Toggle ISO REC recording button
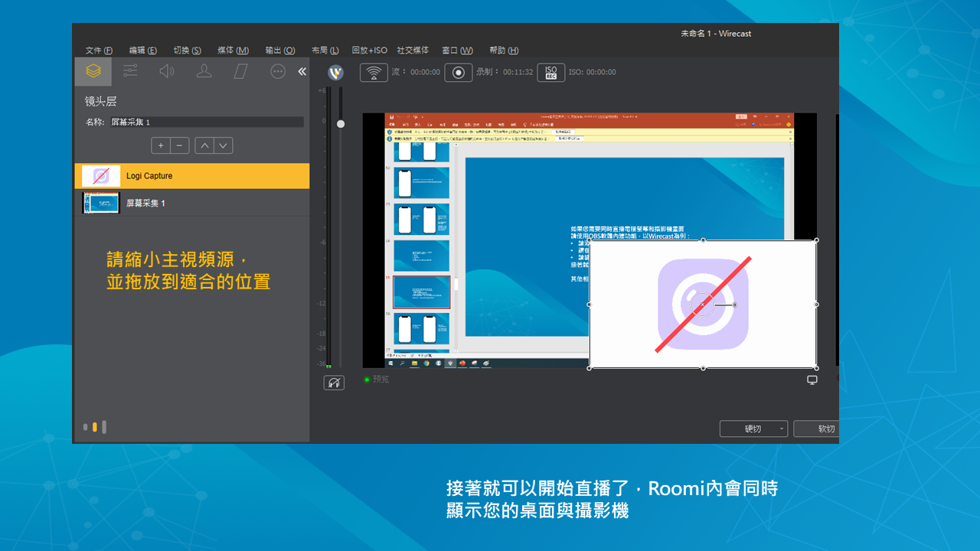 551,72
